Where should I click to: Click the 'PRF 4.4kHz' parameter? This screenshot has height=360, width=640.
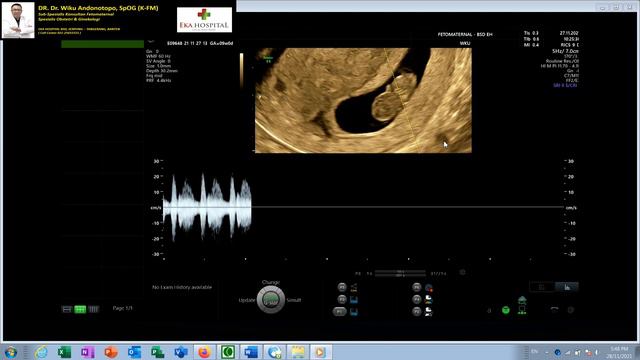click(x=159, y=80)
